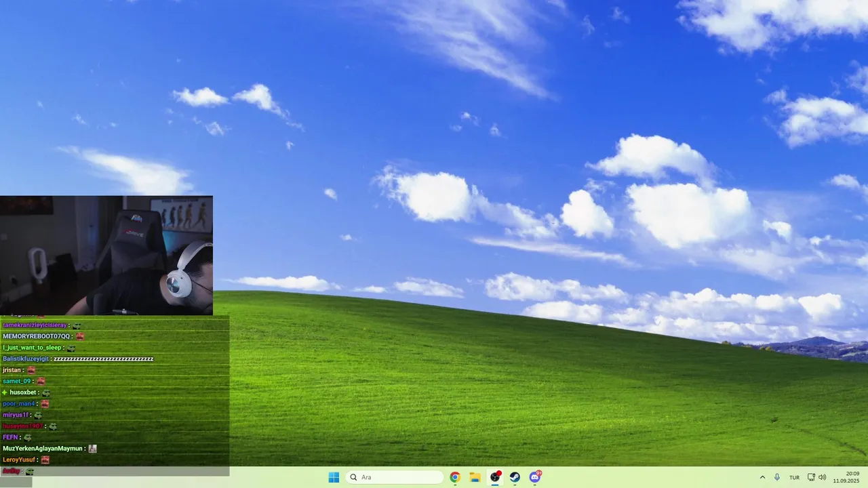This screenshot has width=868, height=488.
Task: Click the username miryus1f in chat
Action: point(16,415)
